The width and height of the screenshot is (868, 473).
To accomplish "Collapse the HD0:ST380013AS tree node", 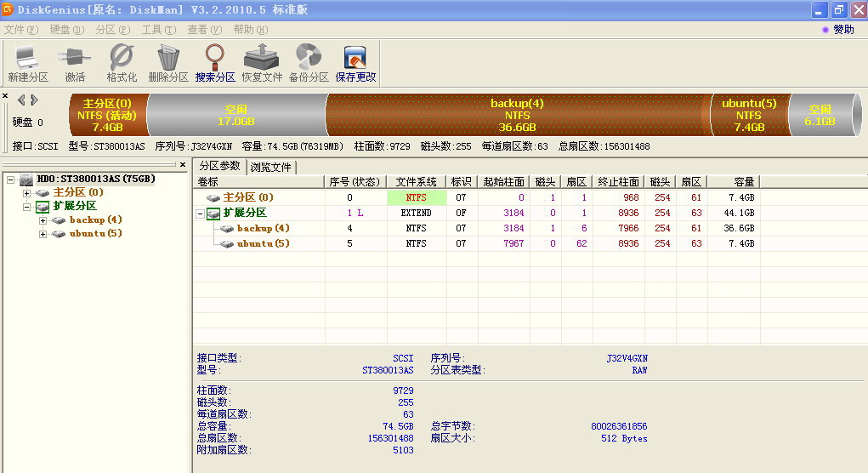I will pyautogui.click(x=10, y=180).
